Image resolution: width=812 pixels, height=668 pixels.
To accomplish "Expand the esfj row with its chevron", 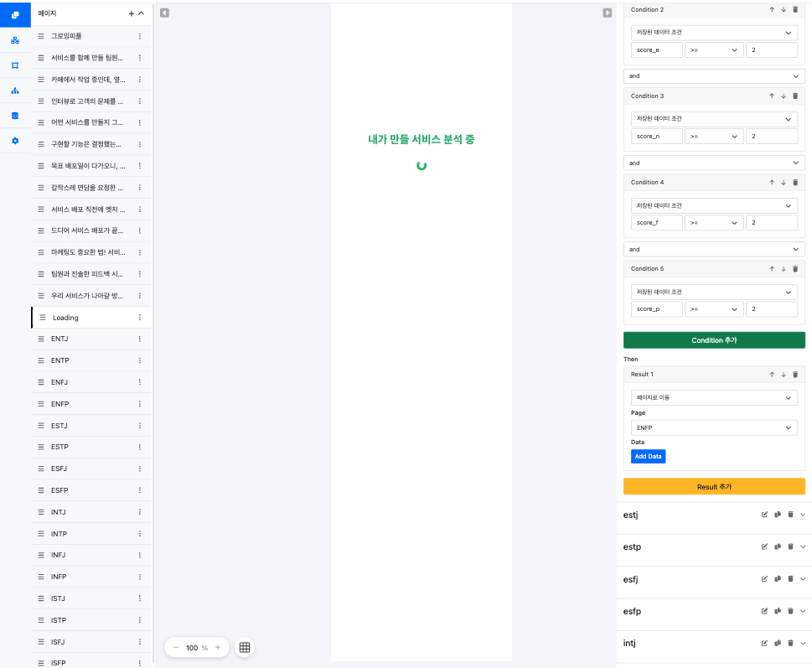I will click(804, 578).
